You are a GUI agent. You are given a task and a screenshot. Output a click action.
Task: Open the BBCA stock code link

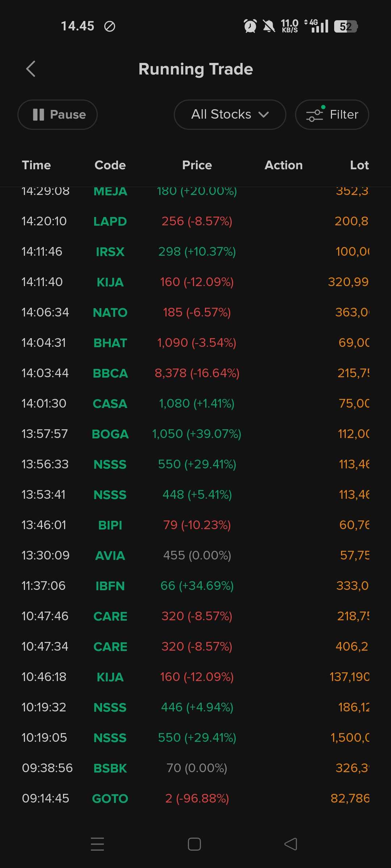click(110, 373)
